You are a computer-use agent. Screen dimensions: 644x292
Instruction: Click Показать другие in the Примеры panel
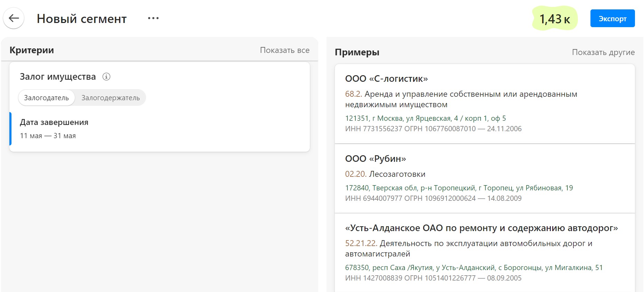pos(603,52)
